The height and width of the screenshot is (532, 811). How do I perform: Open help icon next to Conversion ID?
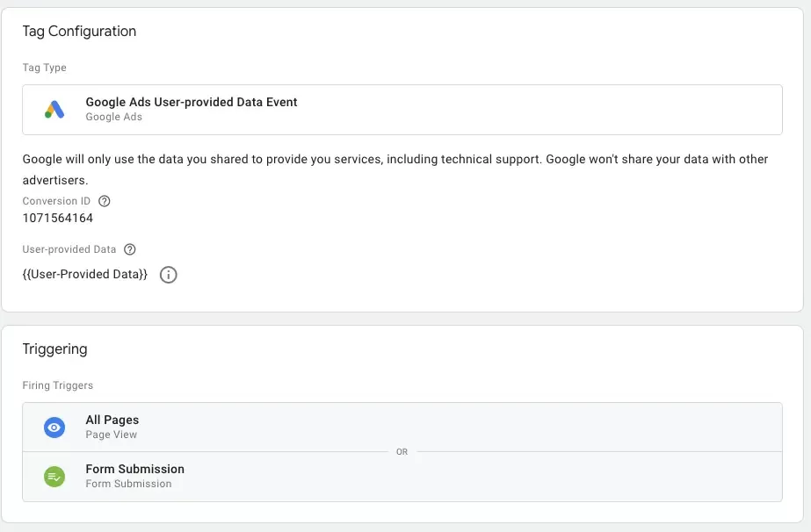click(x=104, y=201)
